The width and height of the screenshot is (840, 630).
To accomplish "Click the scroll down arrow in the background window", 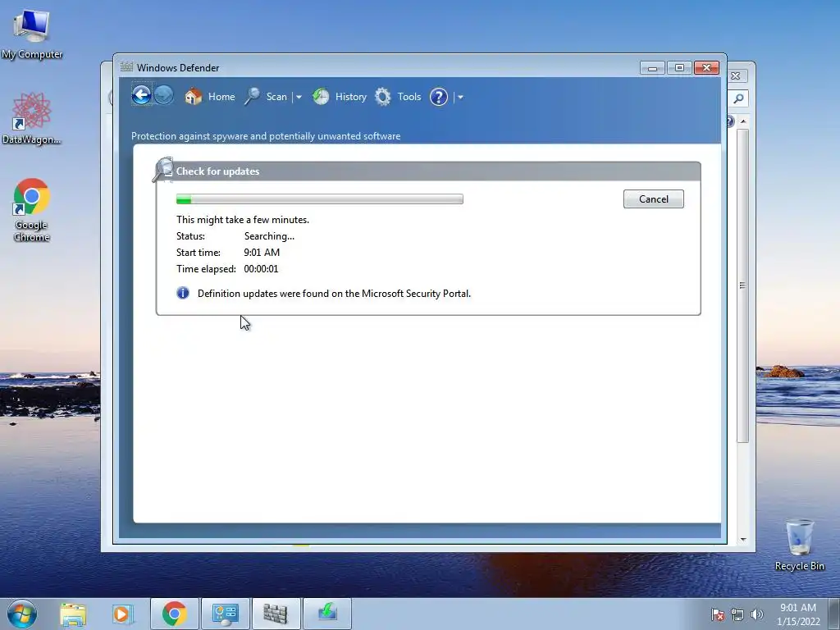I will click(x=743, y=540).
